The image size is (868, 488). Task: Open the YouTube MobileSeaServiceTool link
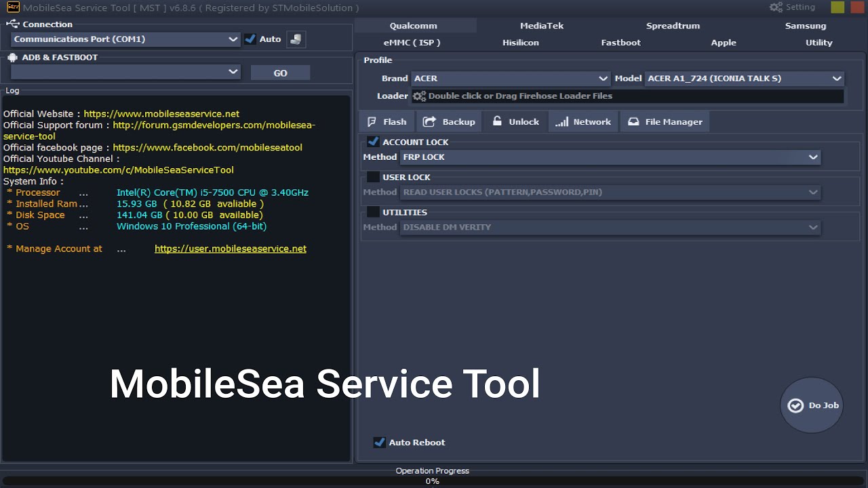pos(119,170)
